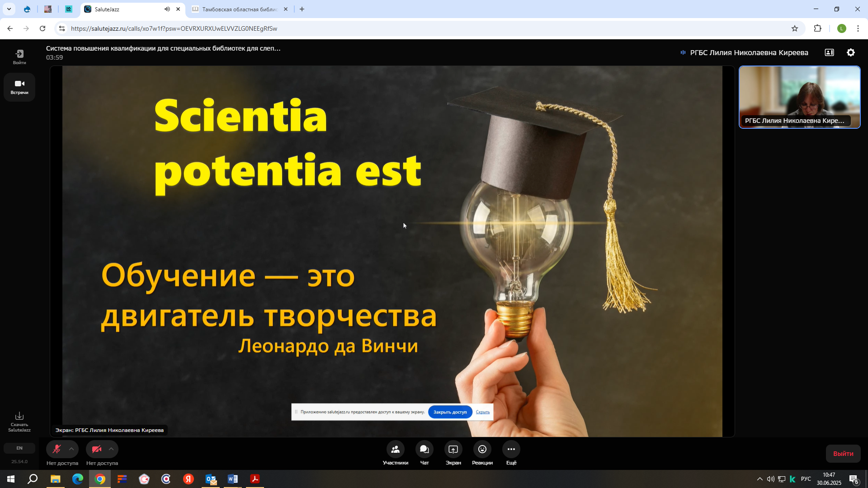Screen dimensions: 868x488
Task: Open call settings gear icon
Action: pos(851,52)
